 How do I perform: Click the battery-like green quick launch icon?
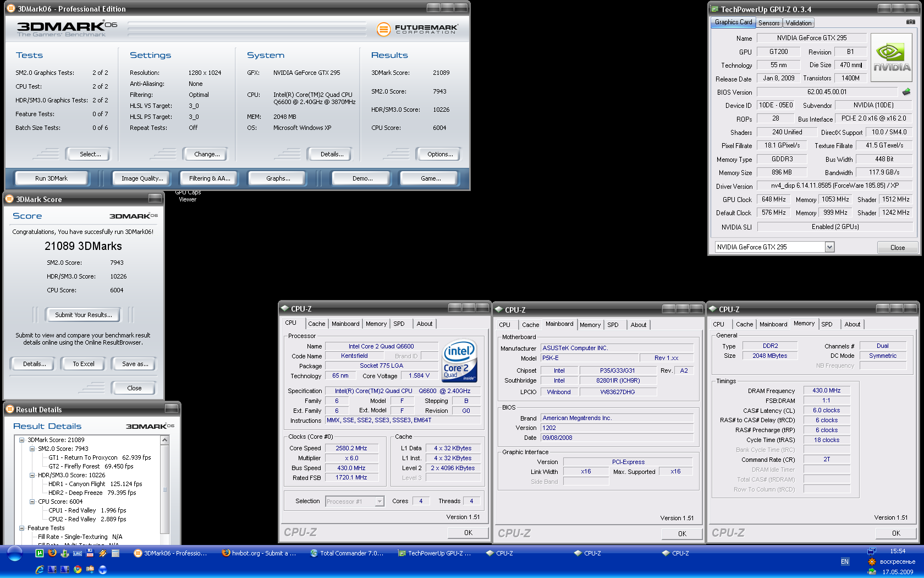65,553
